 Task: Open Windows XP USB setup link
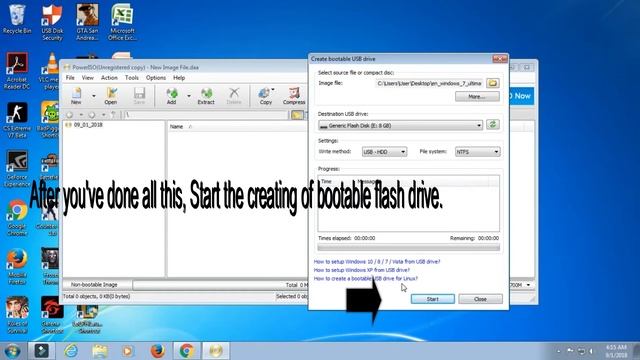pos(362,270)
